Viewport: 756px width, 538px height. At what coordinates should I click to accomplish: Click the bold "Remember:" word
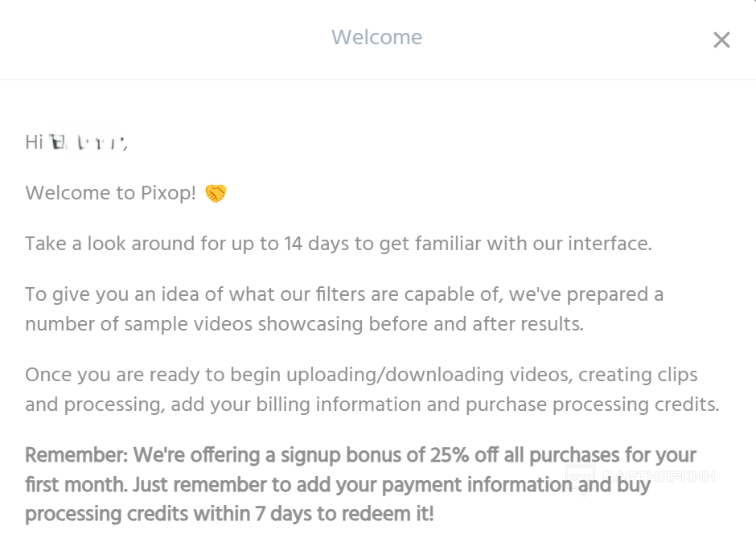coord(76,455)
